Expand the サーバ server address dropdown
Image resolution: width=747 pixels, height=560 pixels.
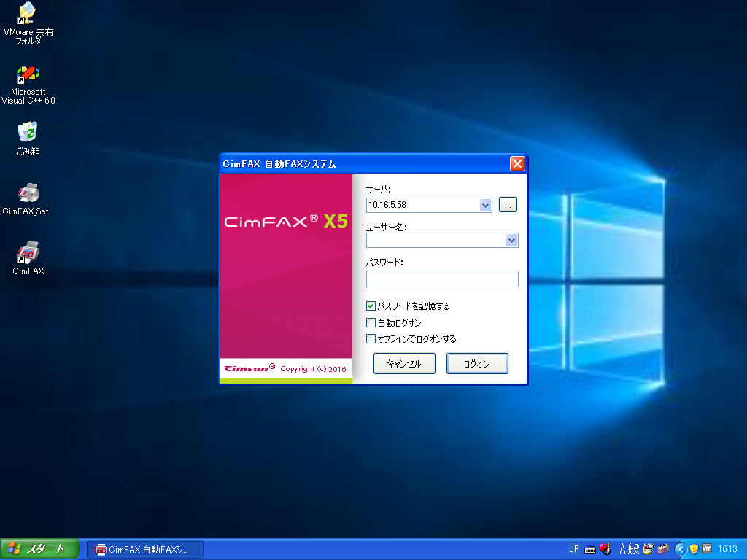(485, 205)
